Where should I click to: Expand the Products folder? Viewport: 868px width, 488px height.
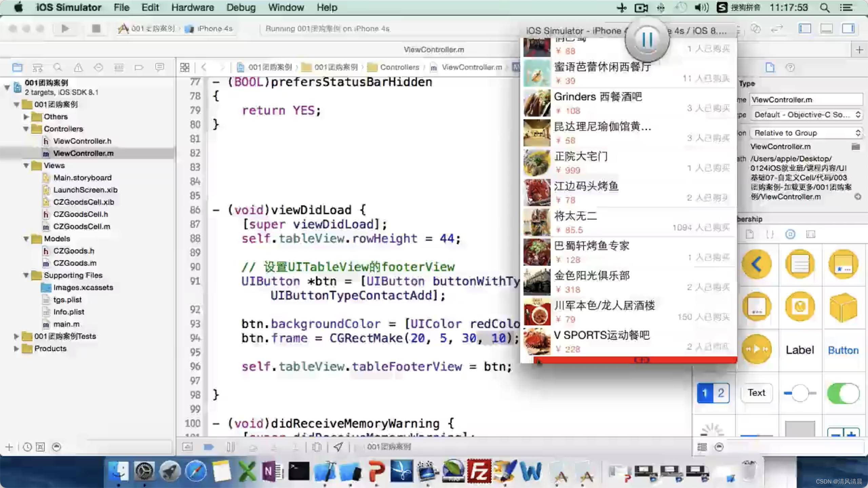[x=16, y=348]
